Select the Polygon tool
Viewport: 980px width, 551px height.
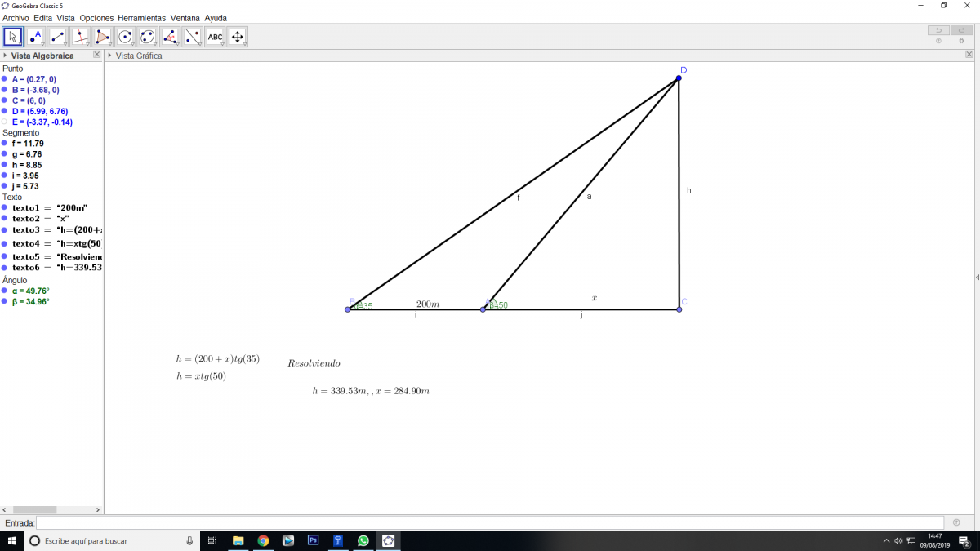102,37
